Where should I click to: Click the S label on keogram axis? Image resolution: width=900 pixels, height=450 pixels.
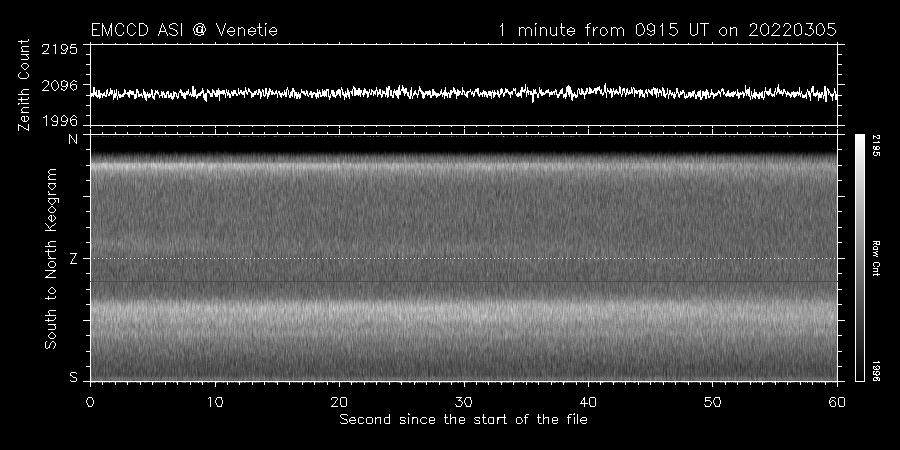coord(73,377)
